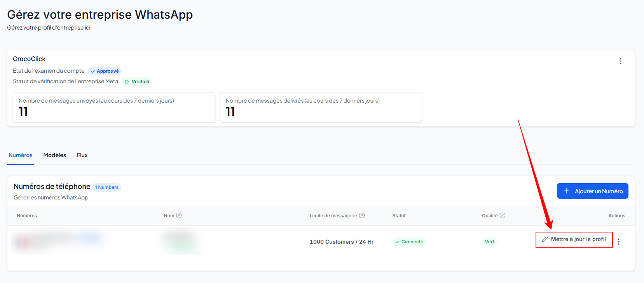Click the Ajouter un Numéro button
This screenshot has height=283, width=644.
[592, 191]
